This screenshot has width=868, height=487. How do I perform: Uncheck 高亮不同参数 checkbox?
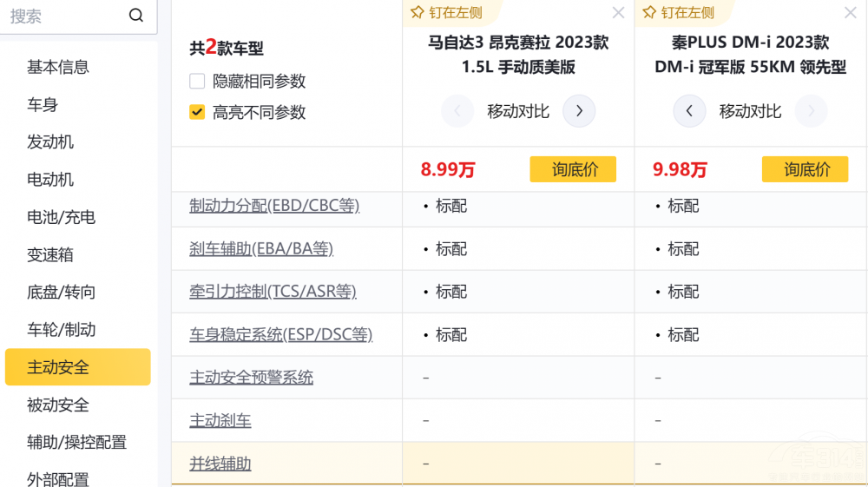point(197,113)
